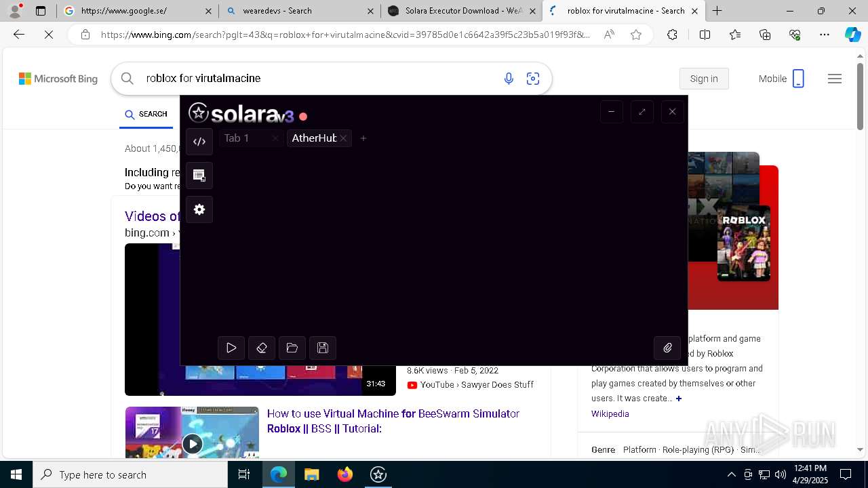Search by voice in Bing
Viewport: 868px width, 488px height.
click(509, 79)
